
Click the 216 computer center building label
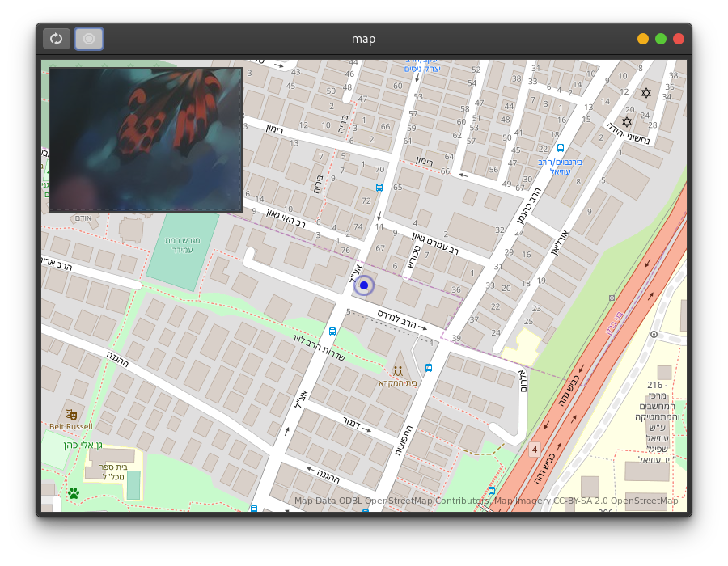(657, 422)
